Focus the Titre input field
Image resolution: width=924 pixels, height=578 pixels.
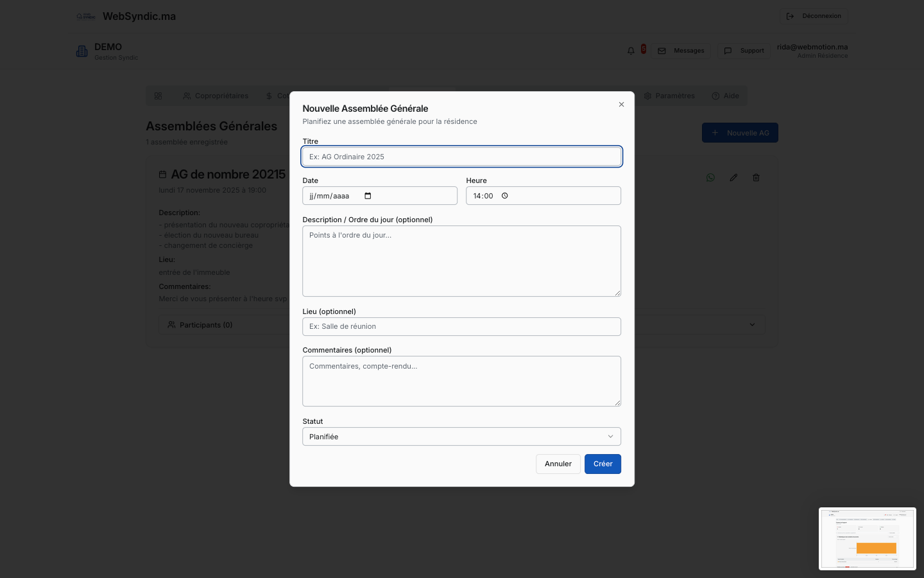[461, 157]
